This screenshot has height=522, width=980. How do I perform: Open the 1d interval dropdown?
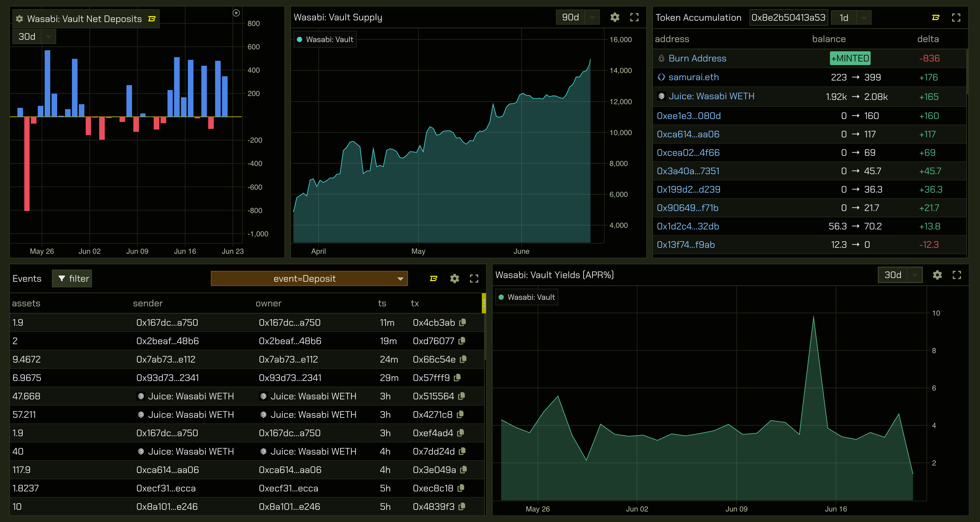(850, 18)
